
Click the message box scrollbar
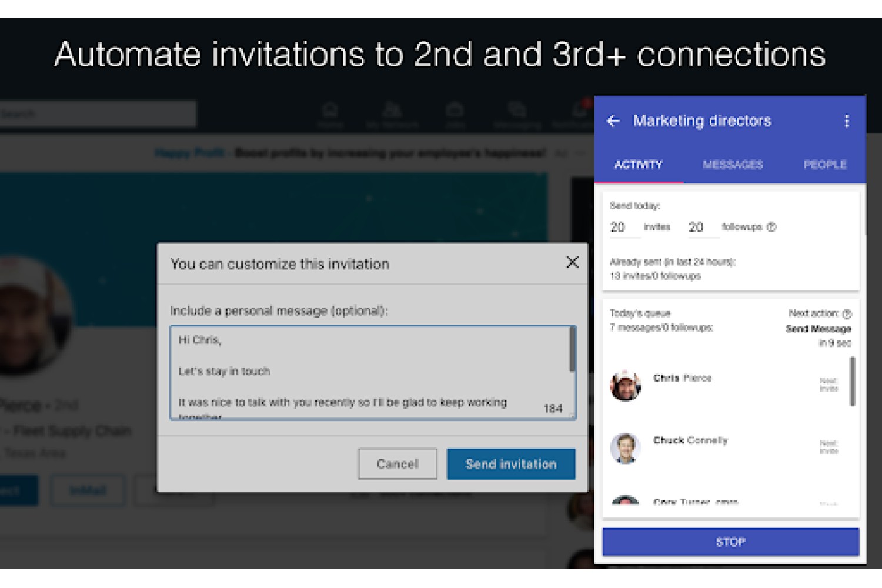click(x=572, y=349)
